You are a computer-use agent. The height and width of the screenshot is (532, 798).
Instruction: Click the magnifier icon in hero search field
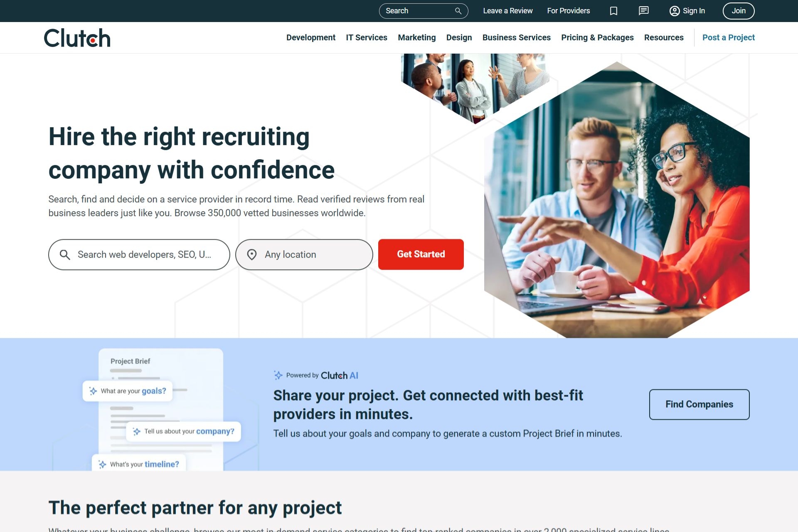pos(64,254)
